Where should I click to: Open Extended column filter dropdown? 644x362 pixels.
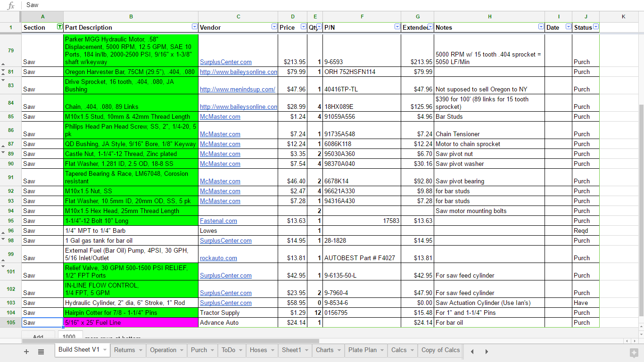pyautogui.click(x=430, y=27)
